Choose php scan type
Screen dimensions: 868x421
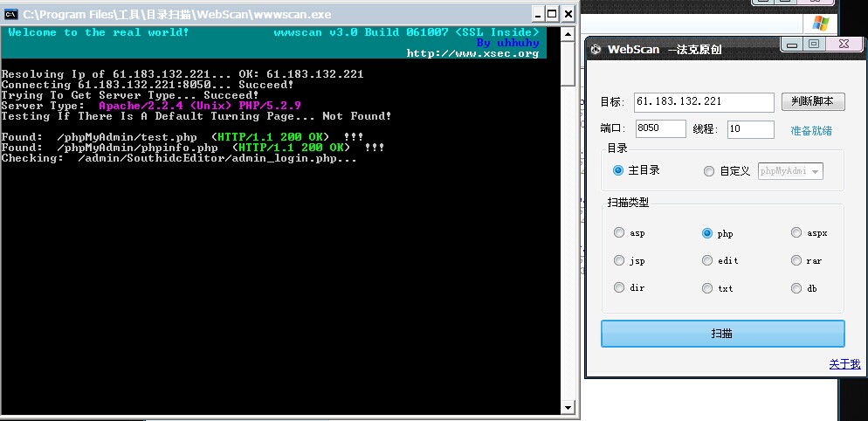[x=707, y=233]
